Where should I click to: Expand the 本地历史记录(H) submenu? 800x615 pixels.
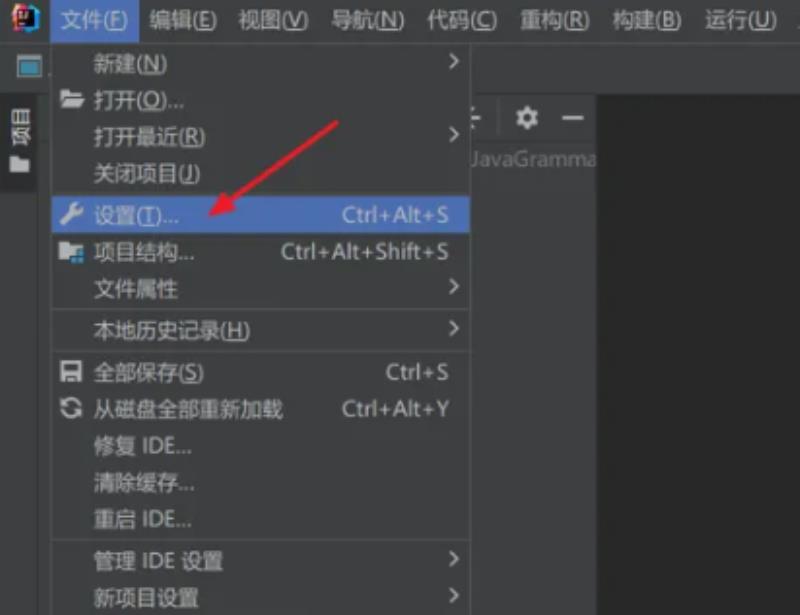coord(454,328)
